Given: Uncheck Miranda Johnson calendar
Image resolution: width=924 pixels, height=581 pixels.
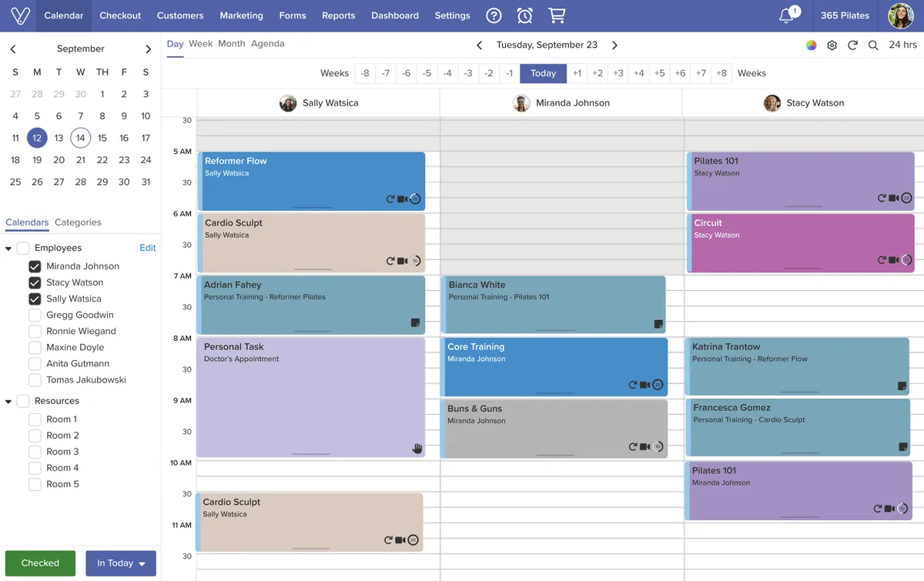Looking at the screenshot, I should 35,266.
